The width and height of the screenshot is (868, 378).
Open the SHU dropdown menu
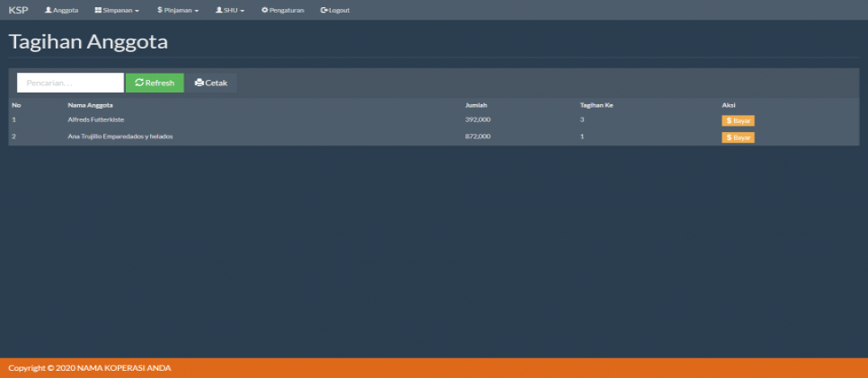pos(230,10)
